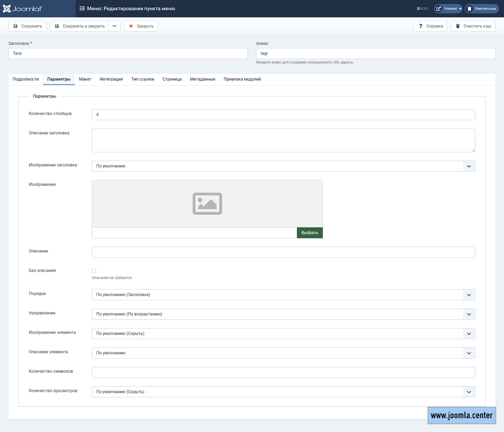Click the Количество столбцов input field

tap(283, 115)
